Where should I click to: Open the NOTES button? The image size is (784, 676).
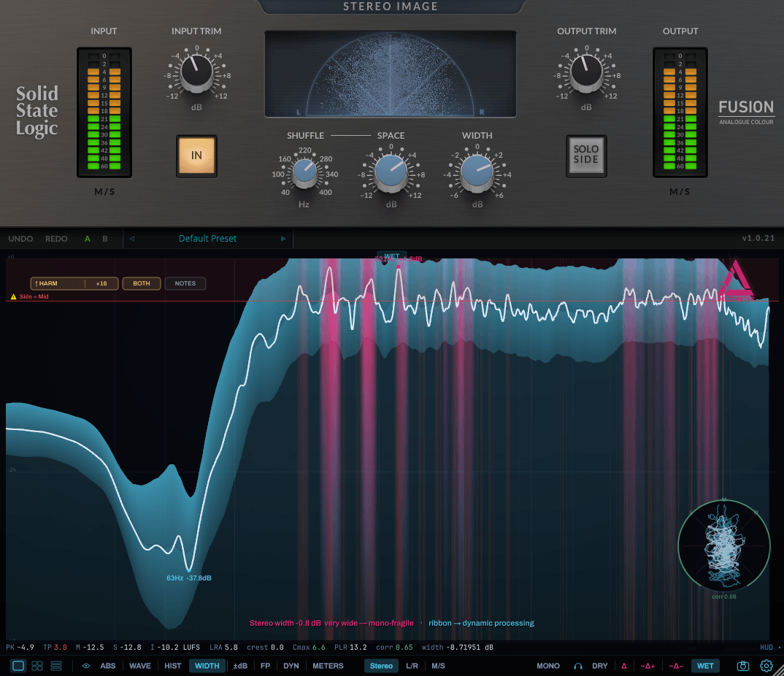(185, 283)
